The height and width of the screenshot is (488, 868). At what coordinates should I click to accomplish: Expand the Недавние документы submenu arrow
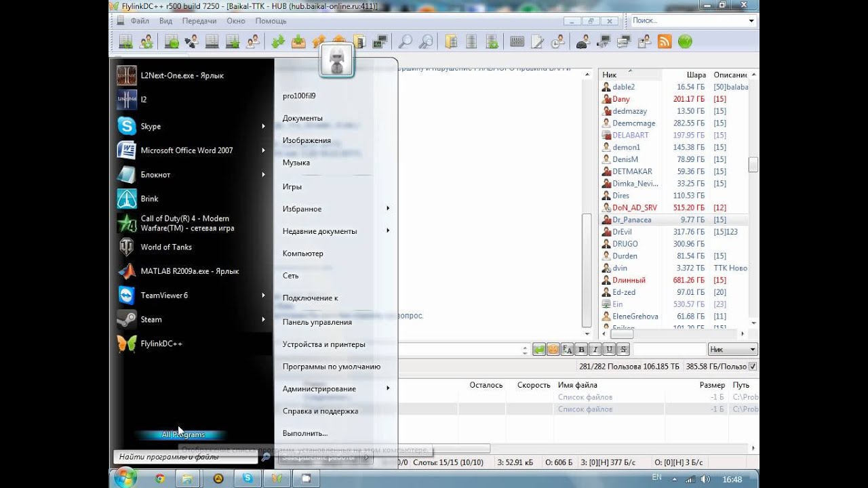coord(388,231)
